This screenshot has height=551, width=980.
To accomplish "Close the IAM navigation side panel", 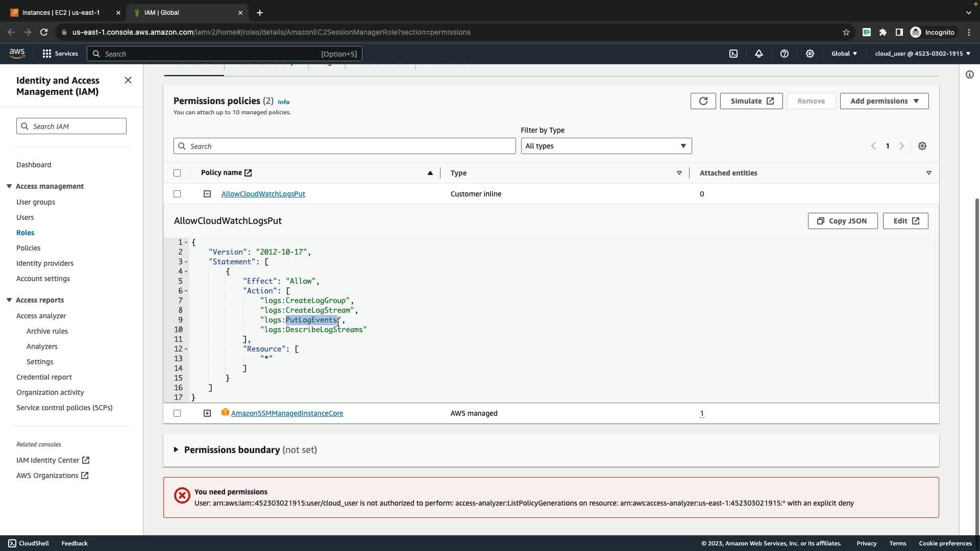I will click(x=128, y=80).
